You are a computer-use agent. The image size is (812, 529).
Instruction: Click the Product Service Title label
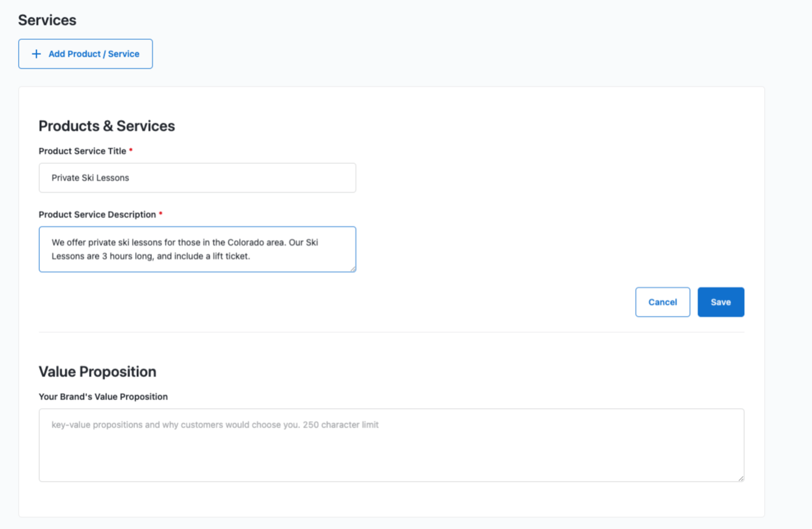point(82,151)
